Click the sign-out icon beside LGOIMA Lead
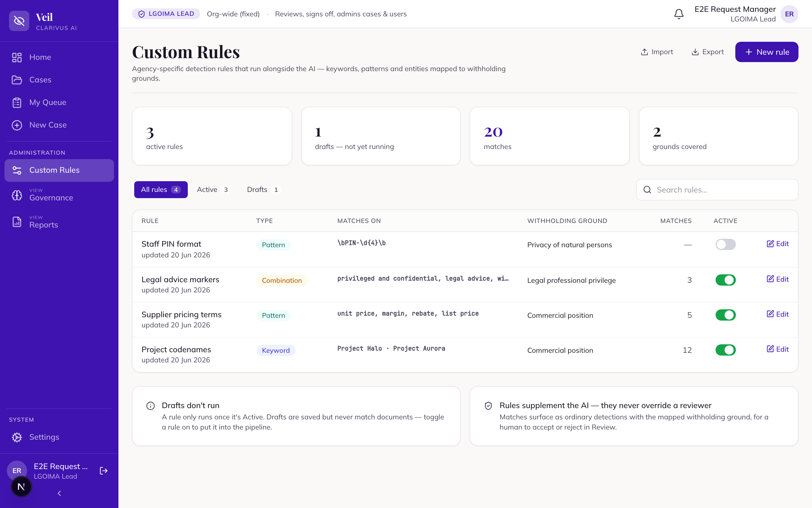812x508 pixels. [x=104, y=471]
